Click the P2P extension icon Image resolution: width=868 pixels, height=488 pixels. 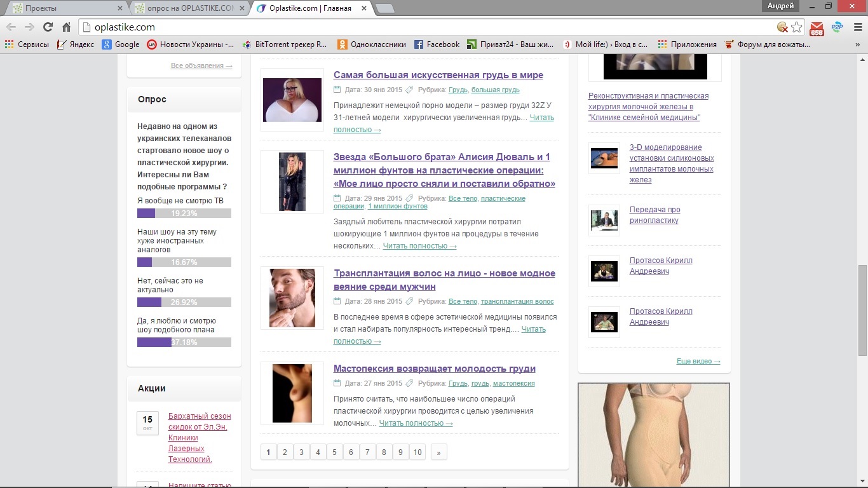point(837,27)
